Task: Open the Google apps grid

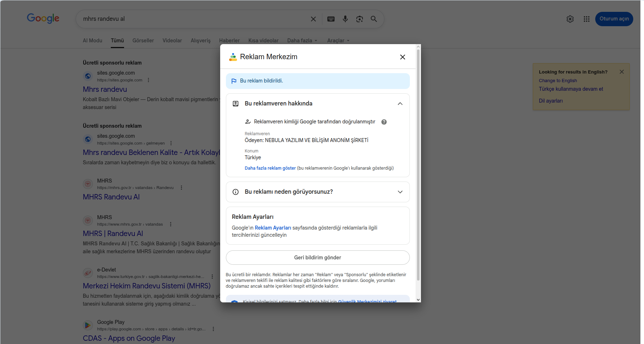Action: (x=587, y=19)
